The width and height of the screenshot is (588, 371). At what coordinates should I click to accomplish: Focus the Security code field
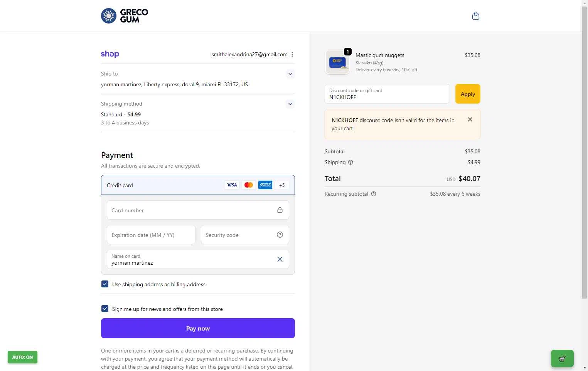point(245,235)
